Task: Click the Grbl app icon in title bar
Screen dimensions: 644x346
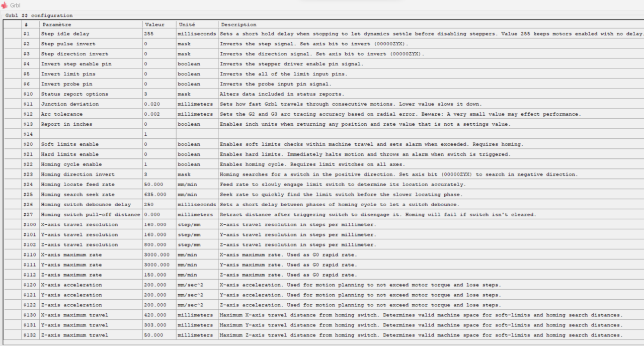Action: 4,5
